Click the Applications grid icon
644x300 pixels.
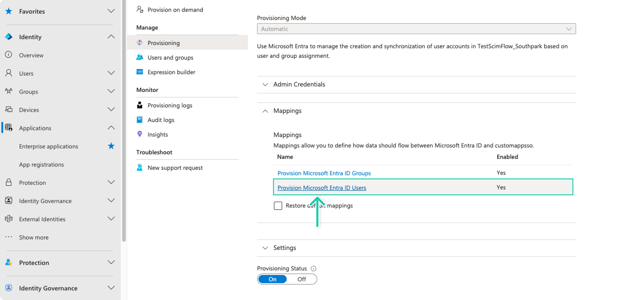[9, 128]
